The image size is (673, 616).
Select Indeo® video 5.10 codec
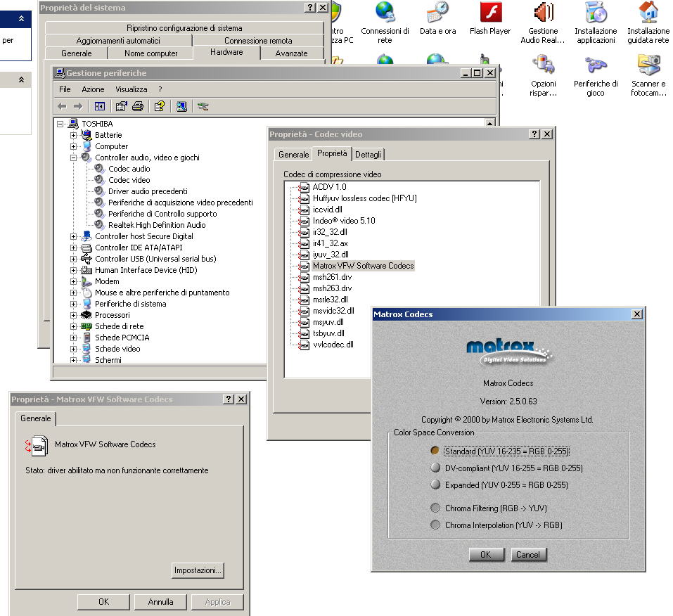click(344, 221)
